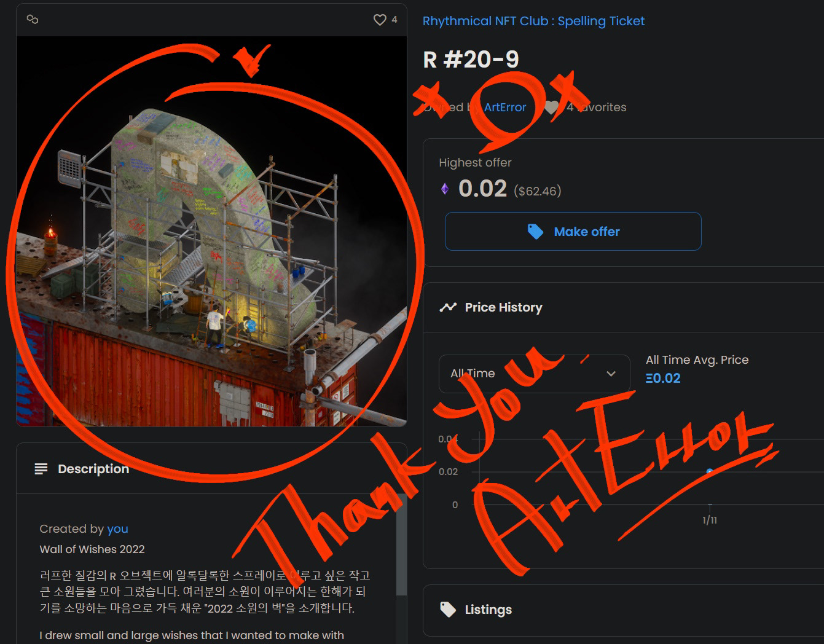This screenshot has width=824, height=644.
Task: Click the dropdown chevron in All Time box
Action: pos(611,374)
